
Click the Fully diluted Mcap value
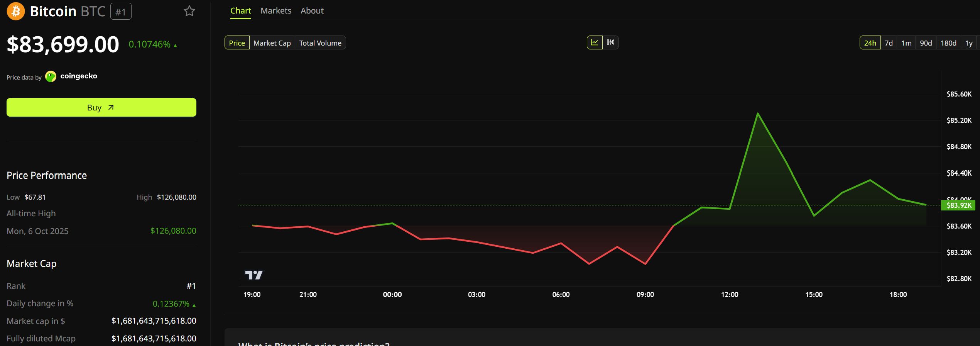[x=154, y=339]
